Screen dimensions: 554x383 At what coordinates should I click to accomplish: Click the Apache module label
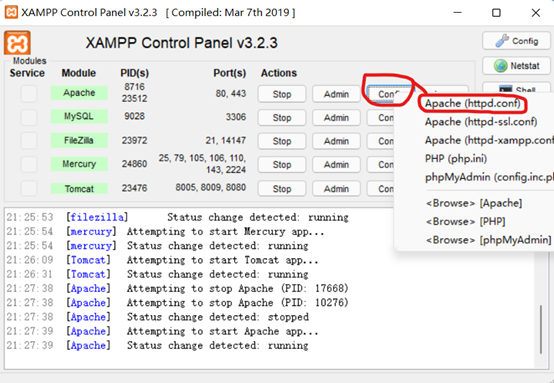pos(79,93)
